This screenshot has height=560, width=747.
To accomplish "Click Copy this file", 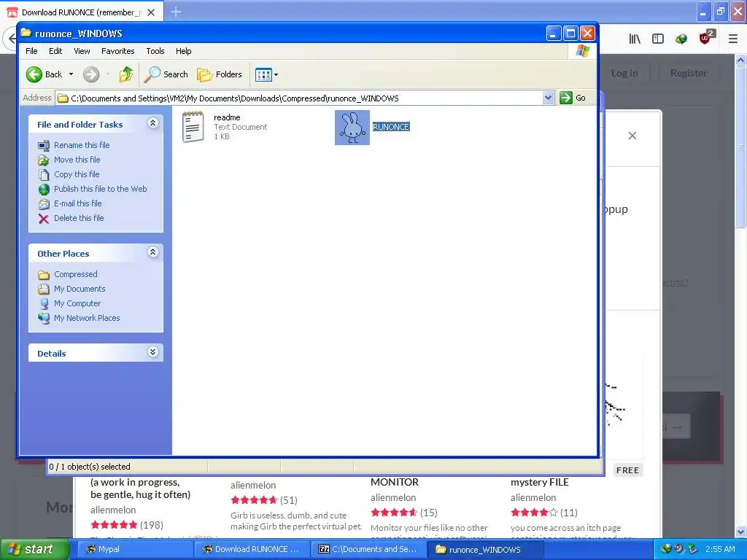I will coord(77,174).
